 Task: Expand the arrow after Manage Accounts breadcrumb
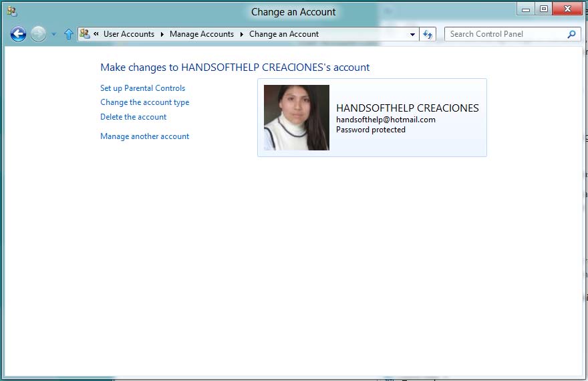click(241, 34)
